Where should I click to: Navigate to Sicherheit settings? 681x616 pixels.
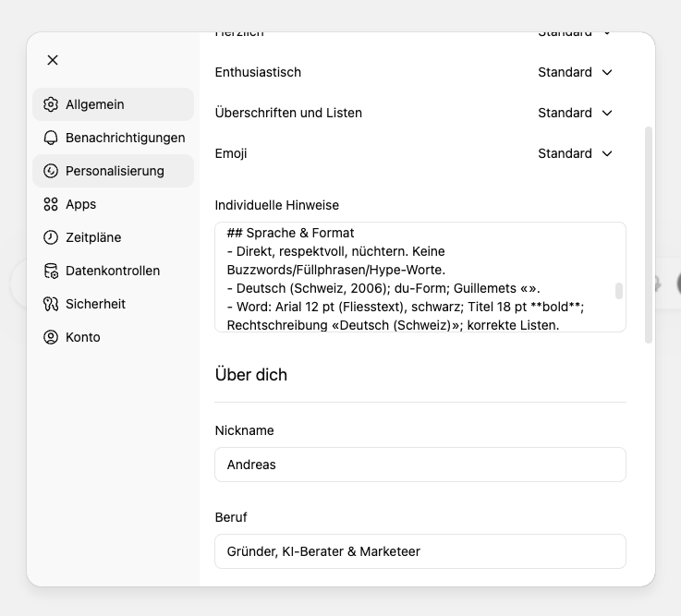click(113, 304)
